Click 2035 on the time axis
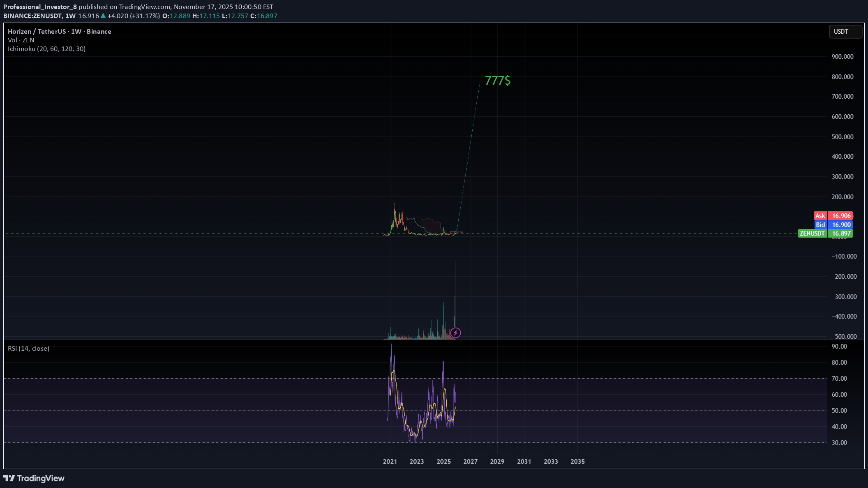868x488 pixels. (577, 462)
